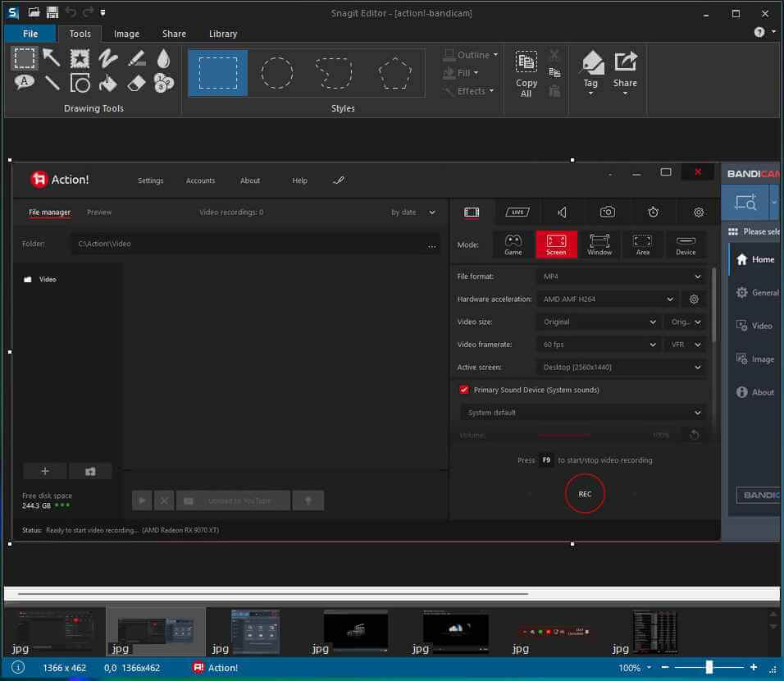784x681 pixels.
Task: Choose the ellipse selection style
Action: pyautogui.click(x=277, y=73)
